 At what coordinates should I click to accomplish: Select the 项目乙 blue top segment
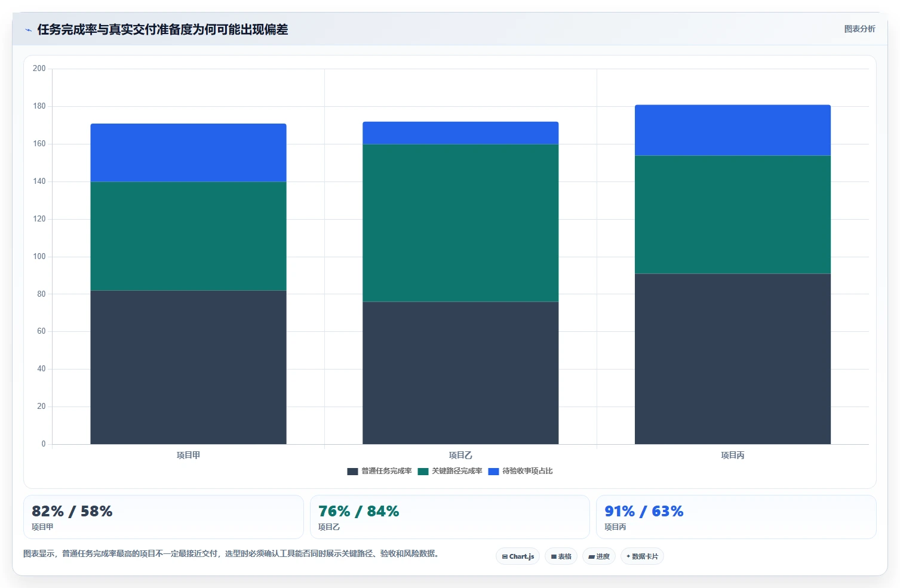coord(460,133)
